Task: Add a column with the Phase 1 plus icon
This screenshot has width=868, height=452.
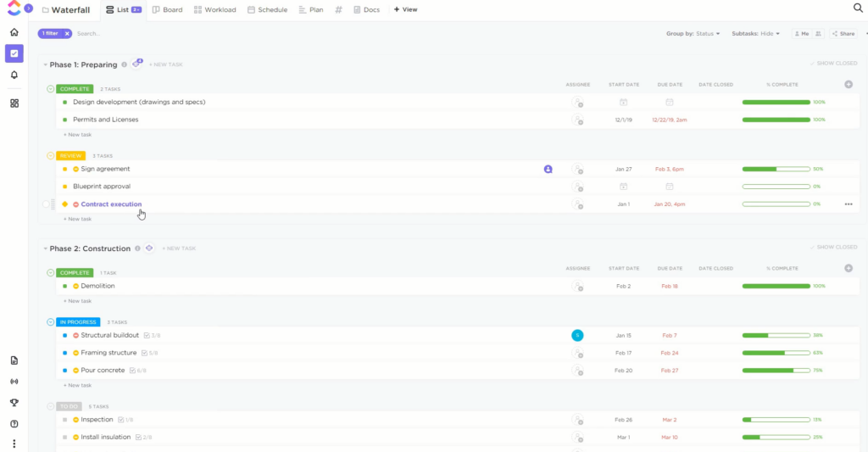Action: point(849,85)
